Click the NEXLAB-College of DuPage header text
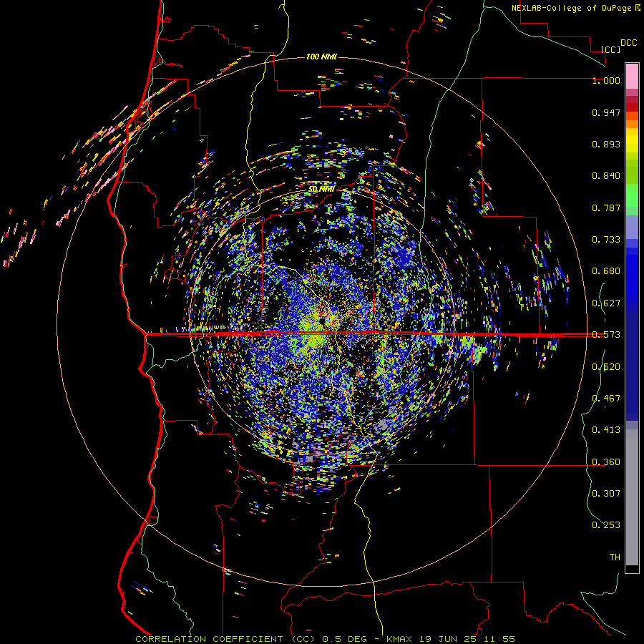 [572, 8]
